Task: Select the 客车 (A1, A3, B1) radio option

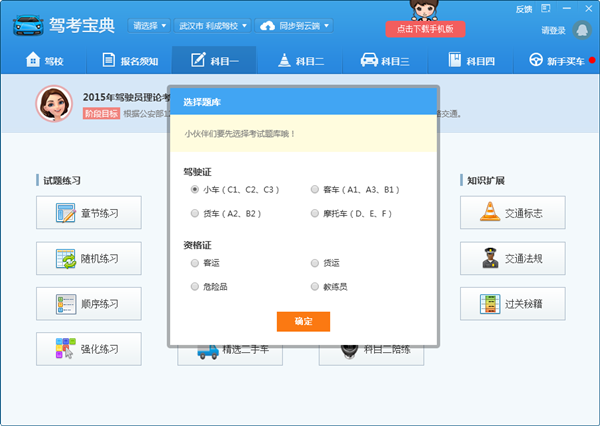Action: tap(315, 188)
